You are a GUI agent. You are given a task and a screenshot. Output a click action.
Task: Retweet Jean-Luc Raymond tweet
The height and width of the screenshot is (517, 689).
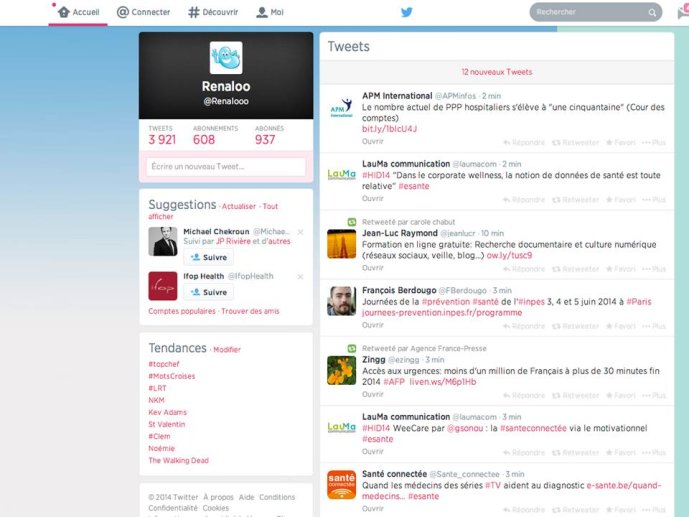pos(575,269)
